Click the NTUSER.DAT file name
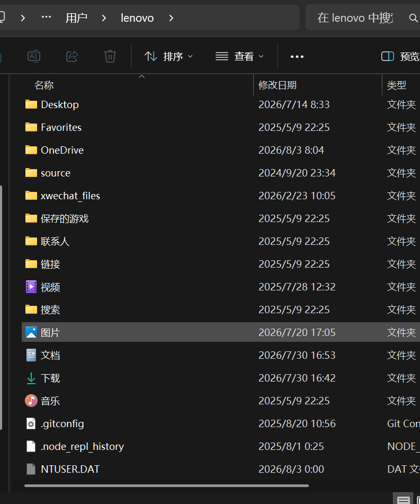Screen dimensions: 420x504 click(x=70, y=469)
